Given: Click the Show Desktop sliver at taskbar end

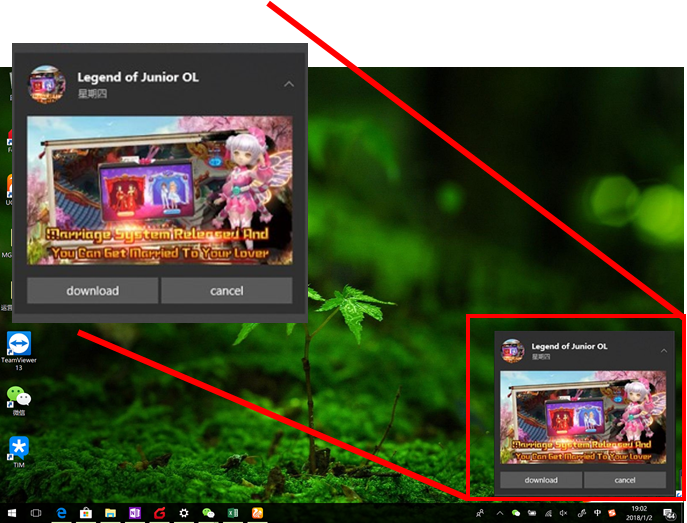Looking at the screenshot, I should pyautogui.click(x=683, y=513).
